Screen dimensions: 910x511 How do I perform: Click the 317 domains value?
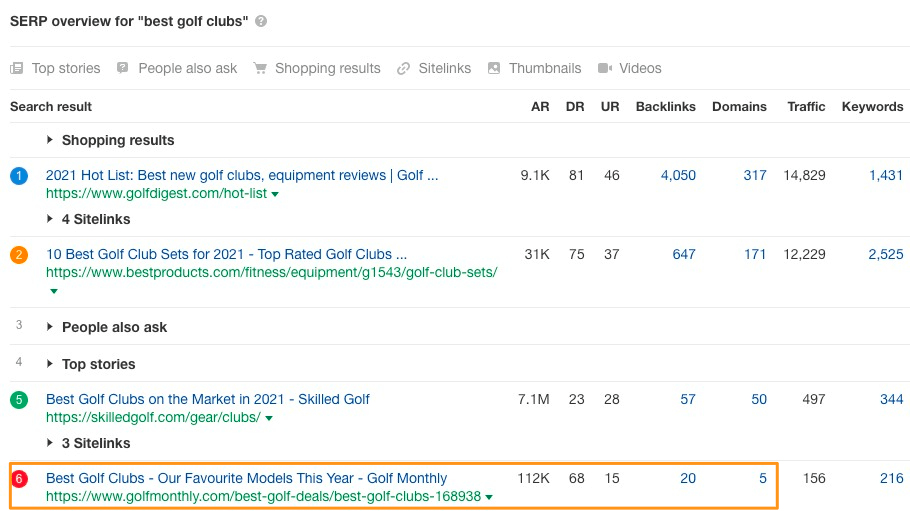pyautogui.click(x=755, y=175)
